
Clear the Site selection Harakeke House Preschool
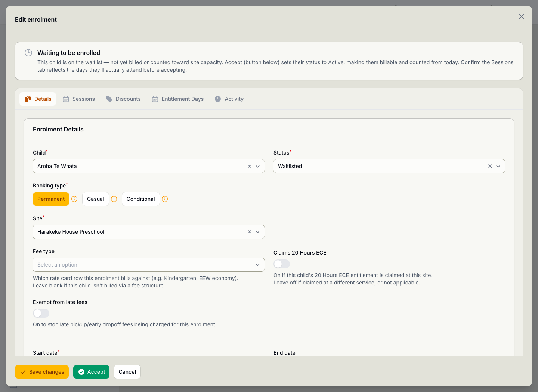coord(250,232)
